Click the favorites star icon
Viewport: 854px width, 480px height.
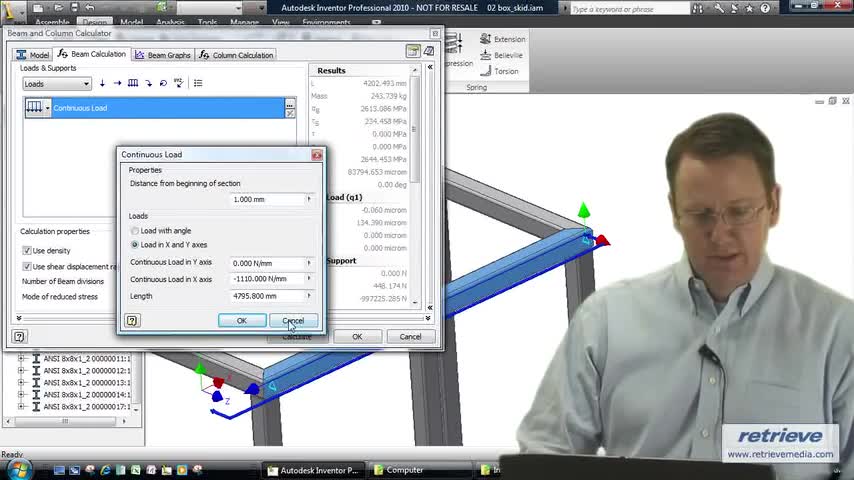(x=749, y=8)
